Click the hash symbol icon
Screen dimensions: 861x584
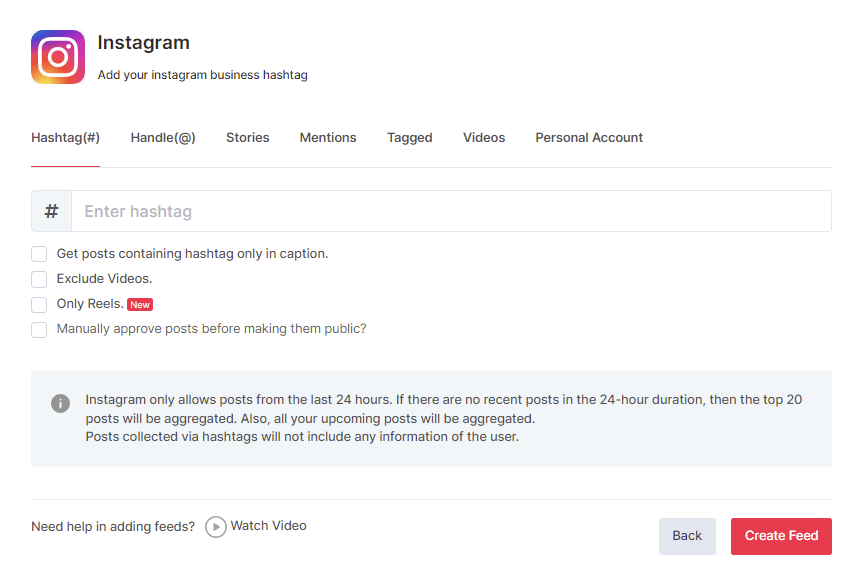tap(52, 212)
